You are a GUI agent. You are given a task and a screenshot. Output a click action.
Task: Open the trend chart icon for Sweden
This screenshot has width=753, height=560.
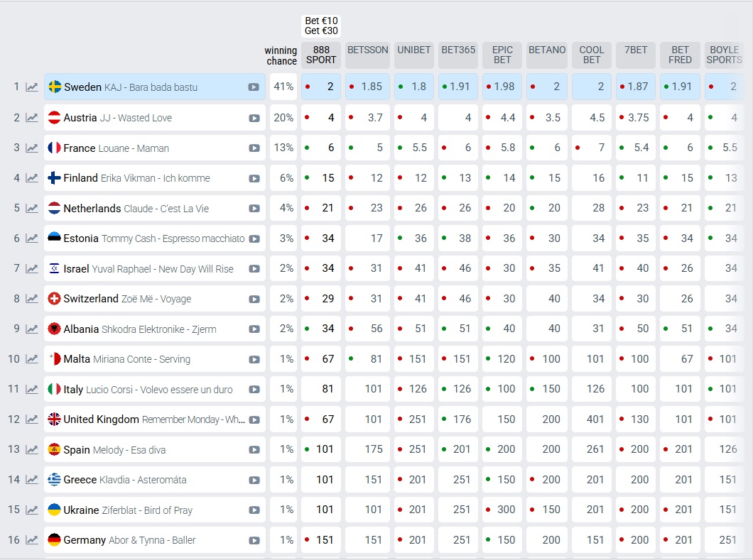pos(32,87)
